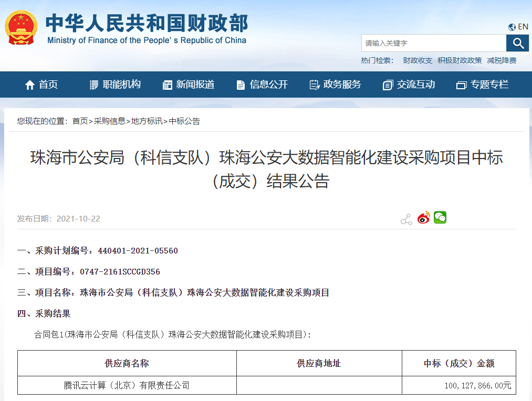Go to 地方标讯 in breadcrumb
The image size is (532, 401).
(147, 121)
